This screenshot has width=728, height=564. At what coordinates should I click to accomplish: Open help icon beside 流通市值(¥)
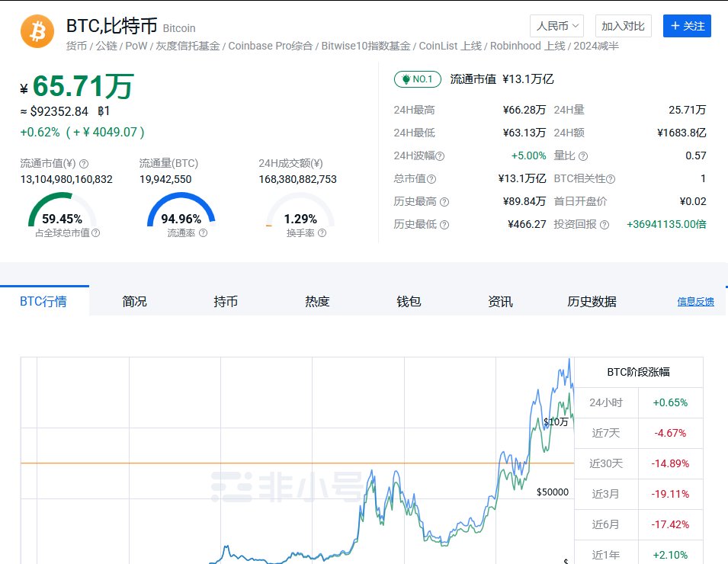(x=84, y=164)
